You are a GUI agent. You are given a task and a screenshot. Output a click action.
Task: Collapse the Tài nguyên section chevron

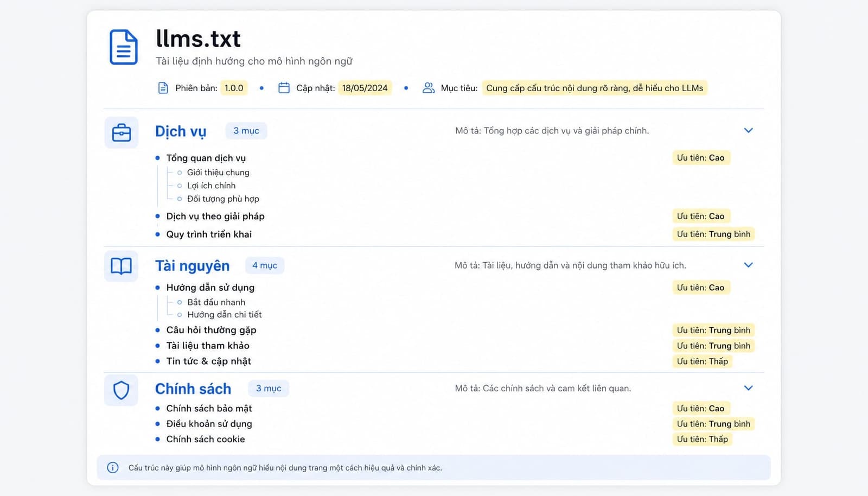point(748,265)
